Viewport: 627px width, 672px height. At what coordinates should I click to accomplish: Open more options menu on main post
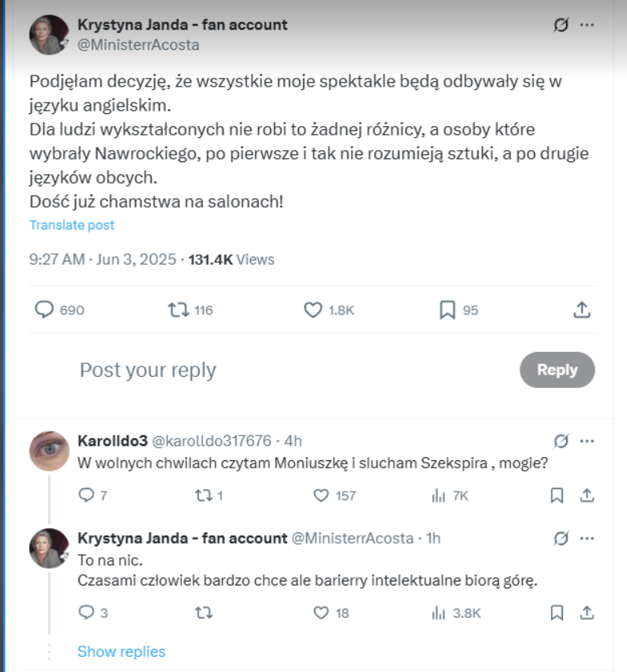(x=587, y=26)
